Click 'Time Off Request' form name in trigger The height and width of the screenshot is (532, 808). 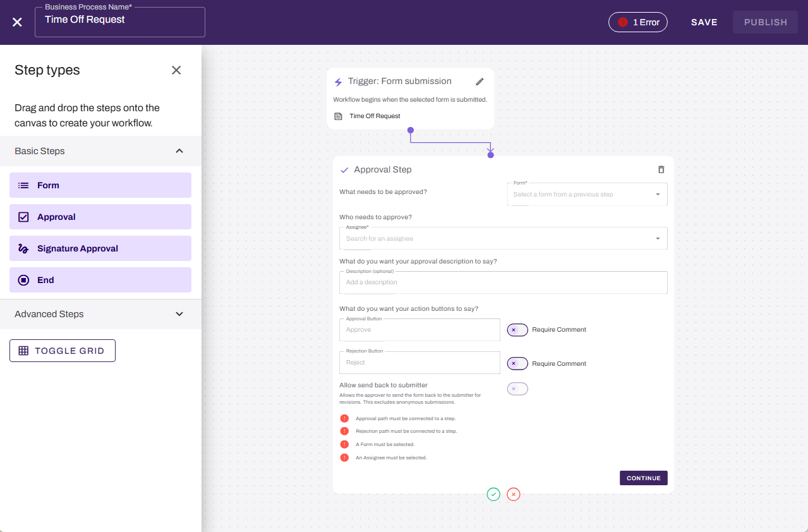375,116
